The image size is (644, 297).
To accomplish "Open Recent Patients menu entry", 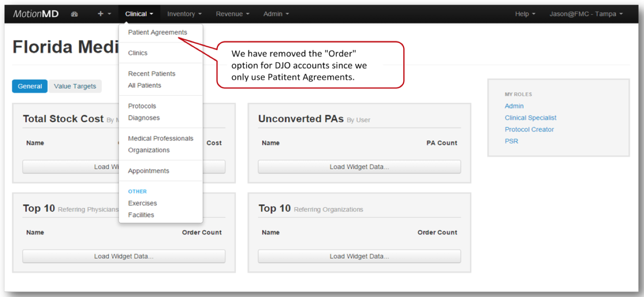I will [151, 74].
